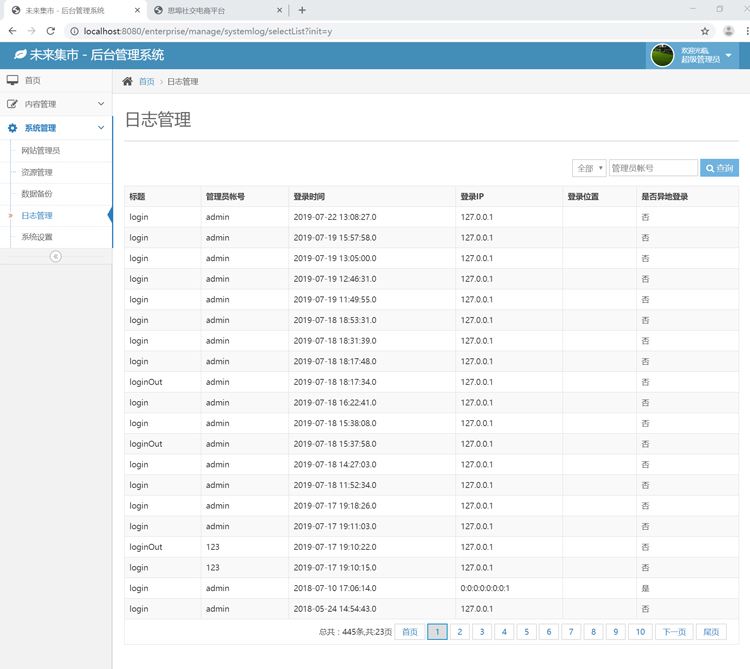The image size is (750, 669).
Task: Click the user avatar picture
Action: pyautogui.click(x=662, y=56)
